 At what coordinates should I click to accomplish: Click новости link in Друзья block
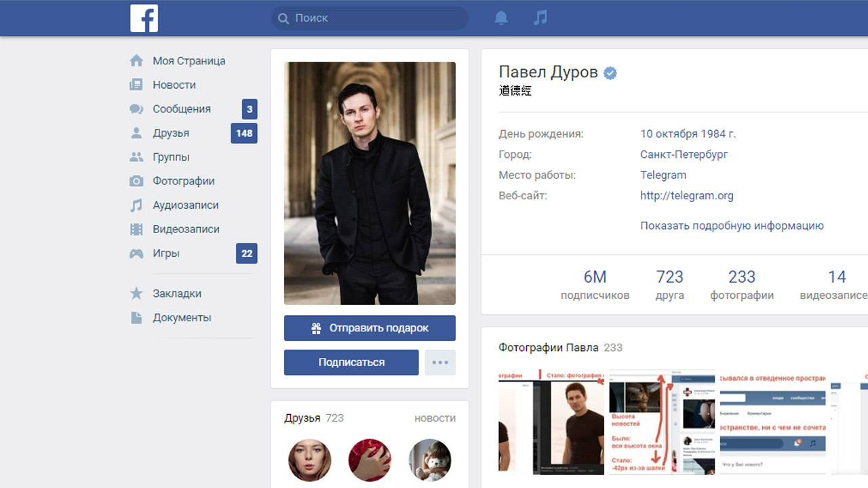(435, 418)
